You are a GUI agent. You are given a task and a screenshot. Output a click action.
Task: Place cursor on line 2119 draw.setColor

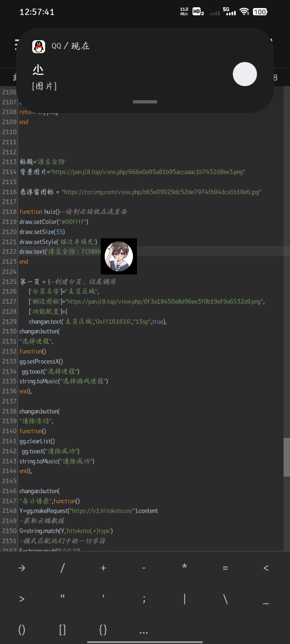(54, 222)
